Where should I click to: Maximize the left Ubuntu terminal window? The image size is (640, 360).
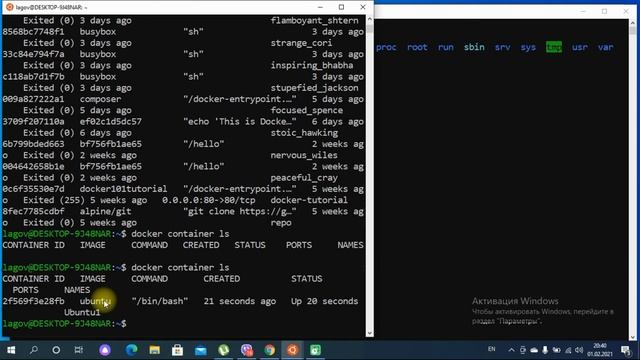pos(341,7)
